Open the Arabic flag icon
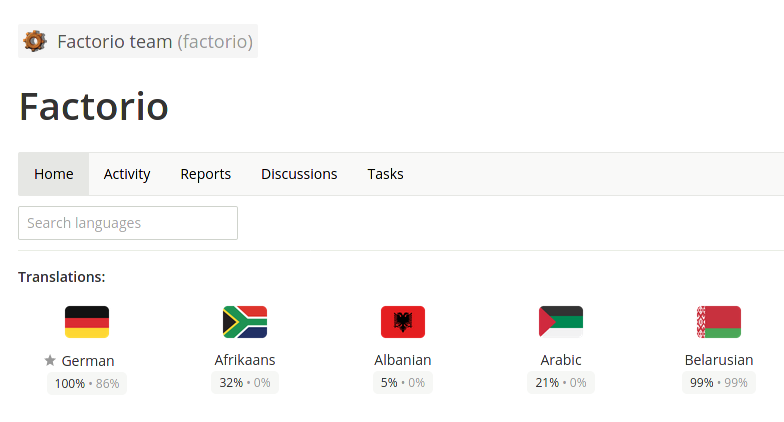 561,322
